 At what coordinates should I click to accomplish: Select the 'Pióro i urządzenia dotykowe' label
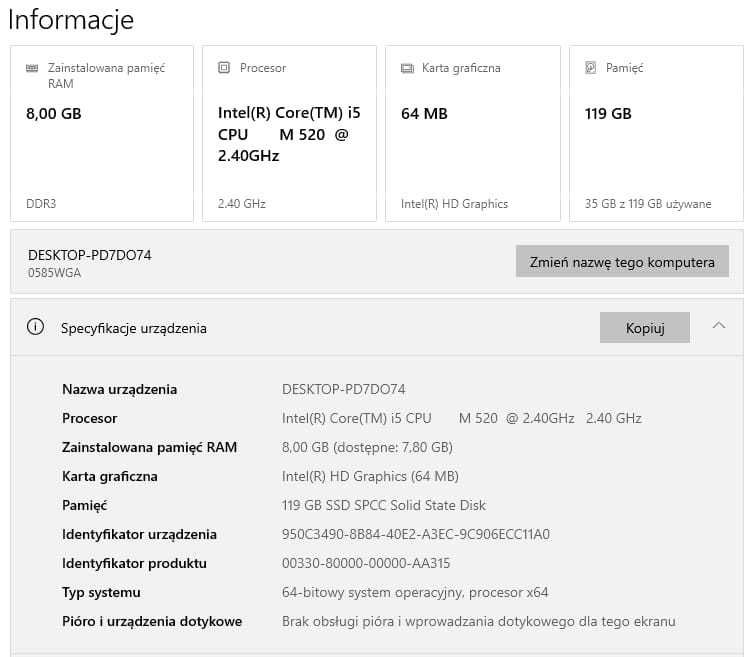point(152,622)
